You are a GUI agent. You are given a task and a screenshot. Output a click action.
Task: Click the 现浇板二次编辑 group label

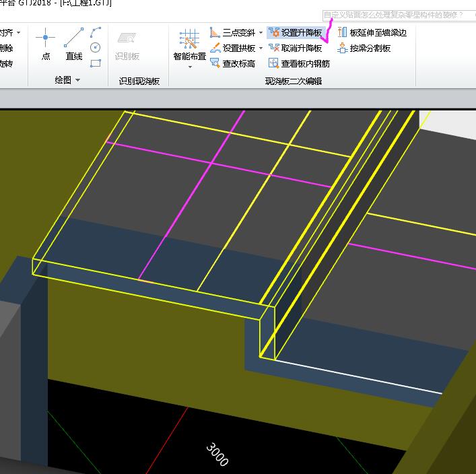pyautogui.click(x=294, y=81)
